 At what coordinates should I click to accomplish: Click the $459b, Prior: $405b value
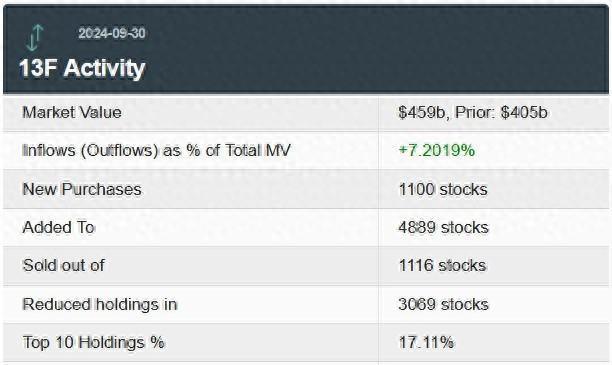[x=473, y=112]
